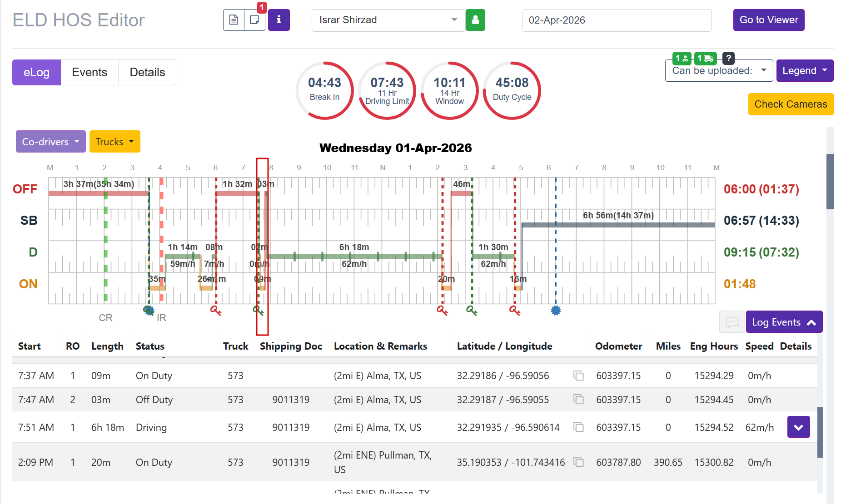Click the green driver profile icon

click(x=475, y=20)
